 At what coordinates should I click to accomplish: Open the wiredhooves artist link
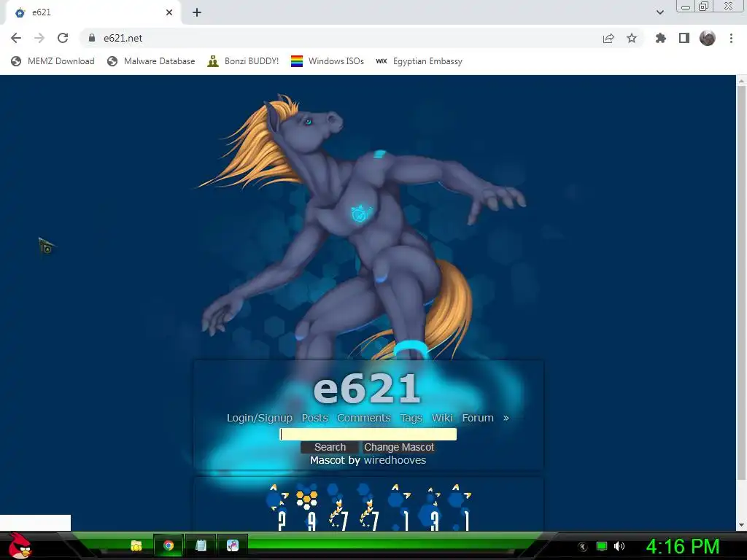(395, 461)
